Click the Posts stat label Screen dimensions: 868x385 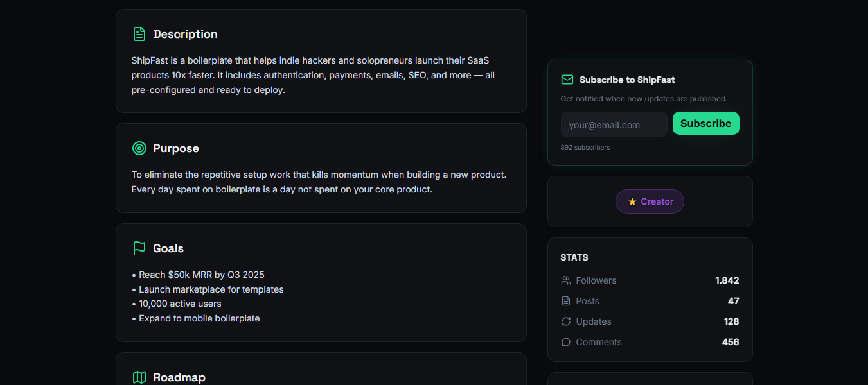point(587,301)
